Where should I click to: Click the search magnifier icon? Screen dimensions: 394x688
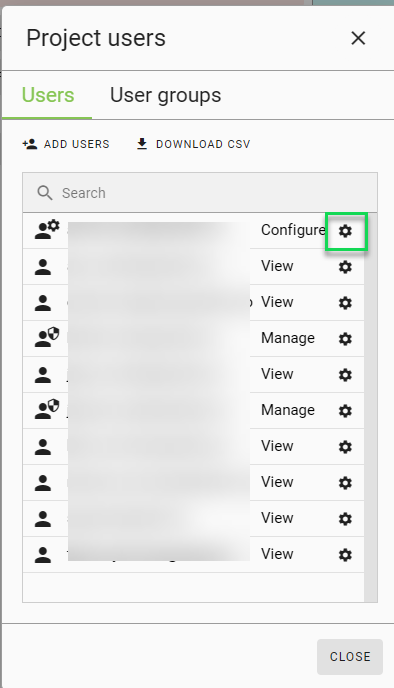45,193
